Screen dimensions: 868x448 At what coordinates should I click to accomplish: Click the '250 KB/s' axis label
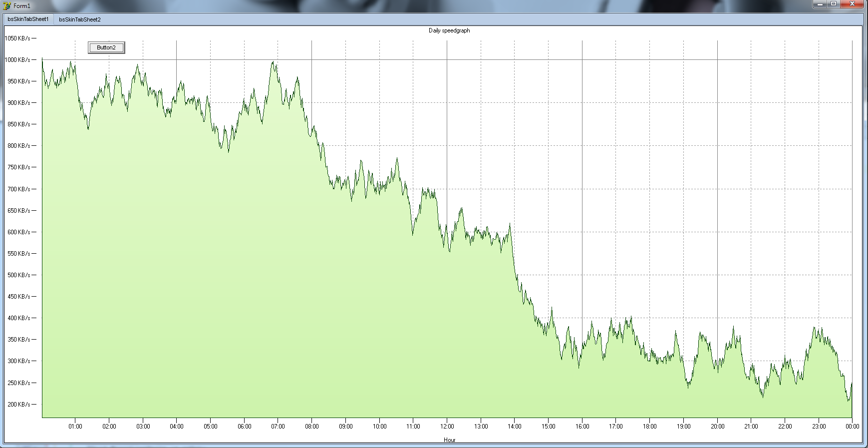pyautogui.click(x=19, y=383)
